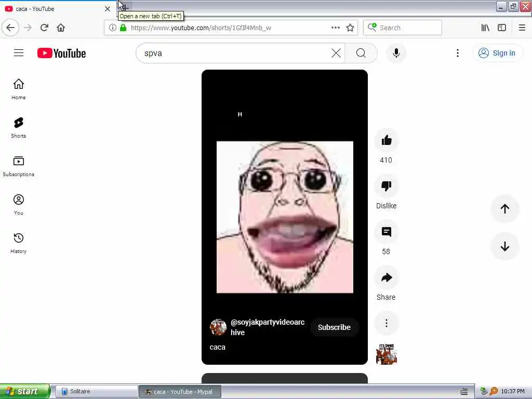Go to previous video with up arrow
This screenshot has width=532, height=399.
tap(505, 209)
